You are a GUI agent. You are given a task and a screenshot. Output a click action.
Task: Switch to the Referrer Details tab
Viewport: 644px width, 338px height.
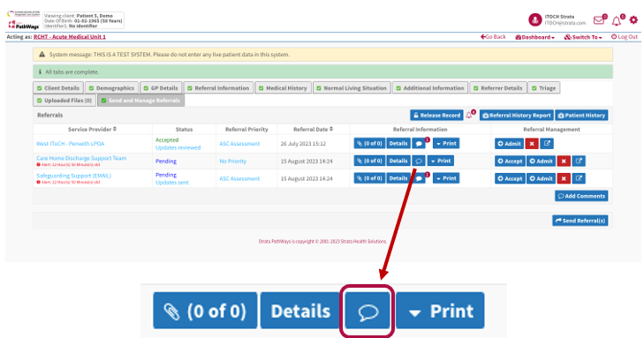tap(498, 87)
